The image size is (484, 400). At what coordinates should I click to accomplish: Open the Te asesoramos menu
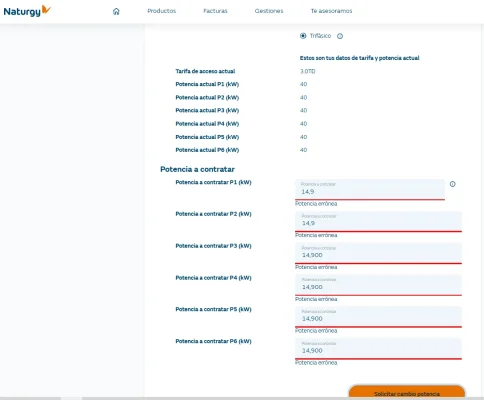[331, 11]
